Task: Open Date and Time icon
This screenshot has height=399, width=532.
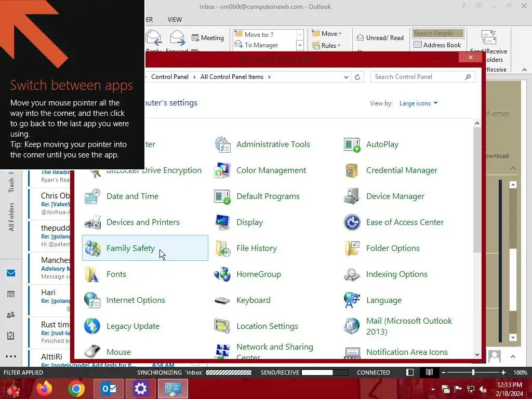Action: [92, 196]
